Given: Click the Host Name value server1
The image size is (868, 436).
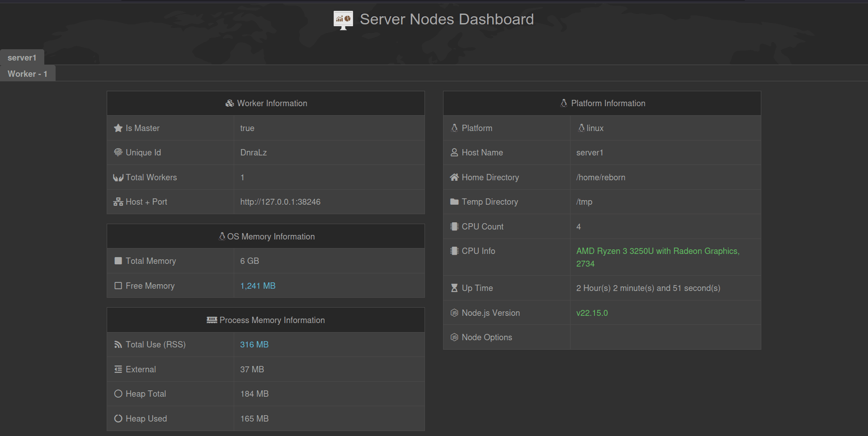Looking at the screenshot, I should (x=590, y=153).
